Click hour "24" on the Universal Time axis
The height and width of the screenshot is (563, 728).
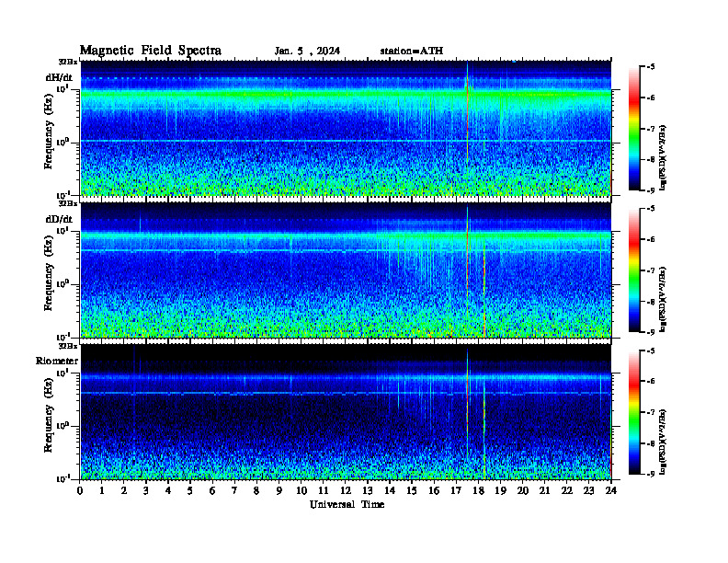click(611, 490)
